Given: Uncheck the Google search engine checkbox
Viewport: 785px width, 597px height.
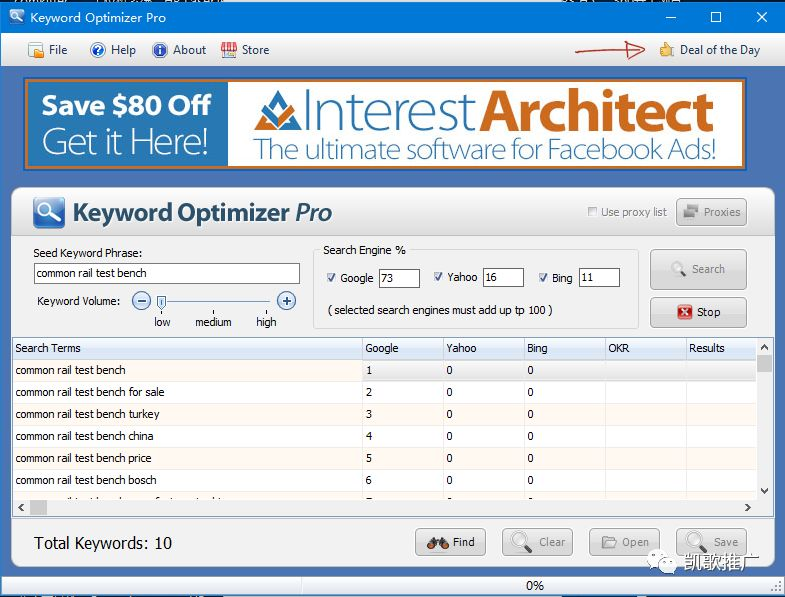Looking at the screenshot, I should coord(332,278).
